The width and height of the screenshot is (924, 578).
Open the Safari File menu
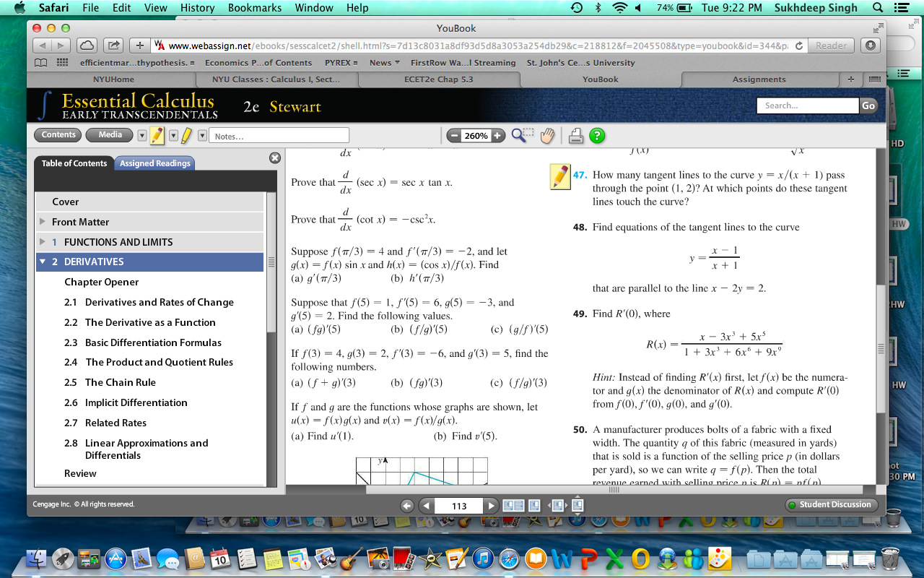(91, 8)
